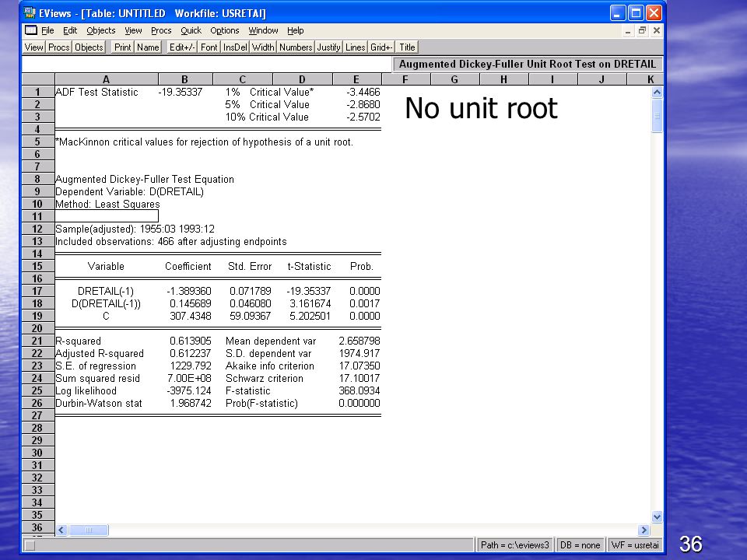The width and height of the screenshot is (747, 560).
Task: Click the Lines toolbar button
Action: (356, 47)
